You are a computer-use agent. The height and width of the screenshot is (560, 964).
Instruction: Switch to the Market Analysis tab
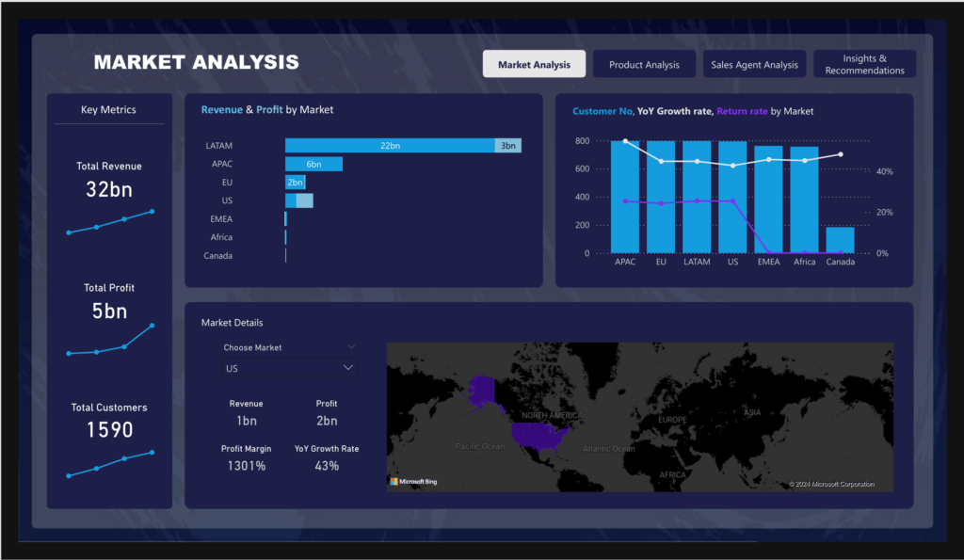pos(534,64)
